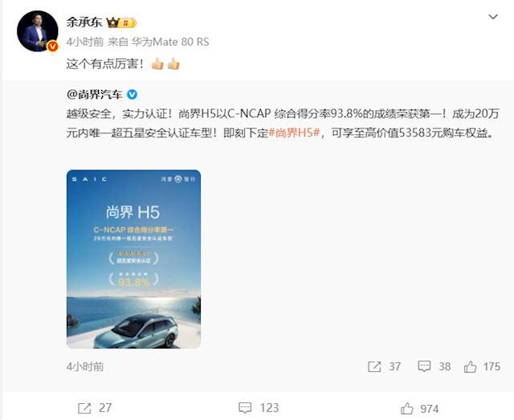The height and width of the screenshot is (420, 514).
Task: Click the bottom repost icon showing 27
Action: [84, 408]
